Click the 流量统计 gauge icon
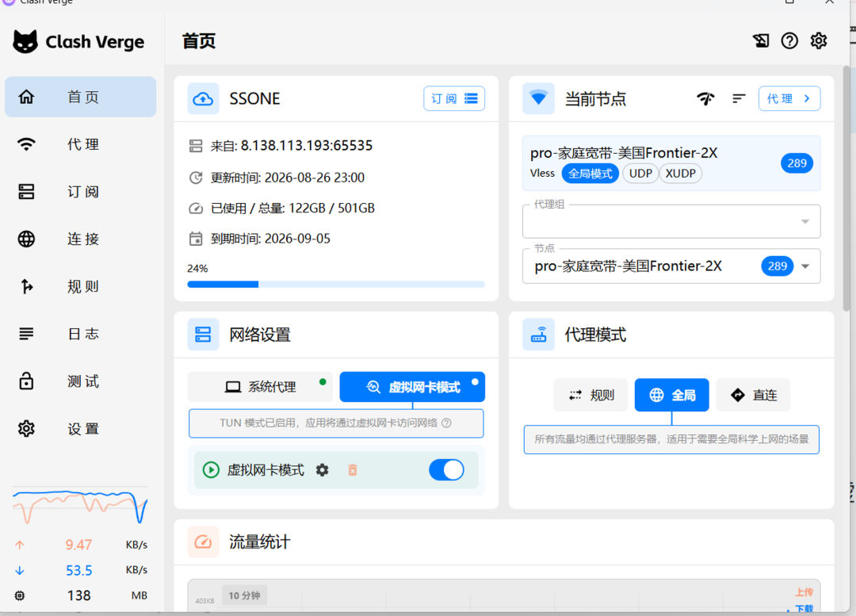This screenshot has height=616, width=856. (203, 542)
